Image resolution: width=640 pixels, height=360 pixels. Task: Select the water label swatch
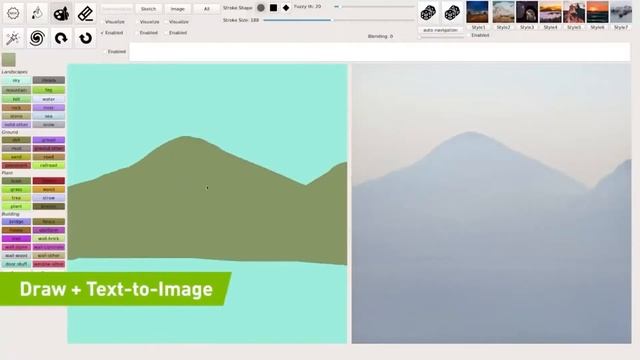point(49,99)
